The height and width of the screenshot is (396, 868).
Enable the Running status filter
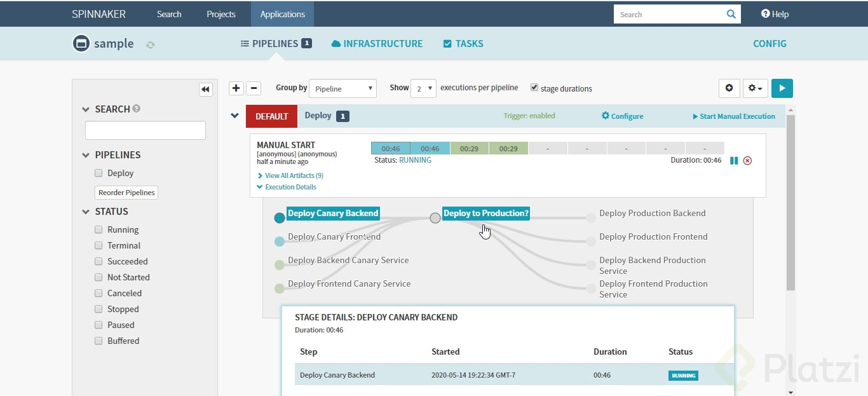[98, 229]
